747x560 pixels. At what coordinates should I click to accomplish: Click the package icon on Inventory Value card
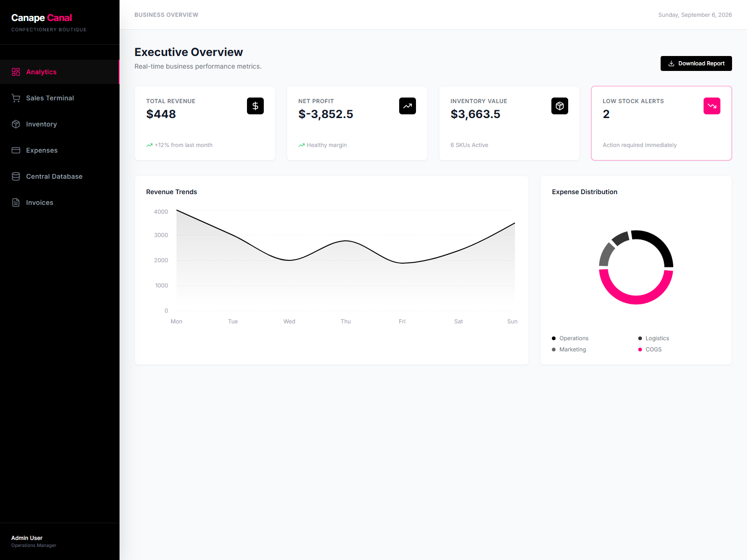[x=560, y=106]
